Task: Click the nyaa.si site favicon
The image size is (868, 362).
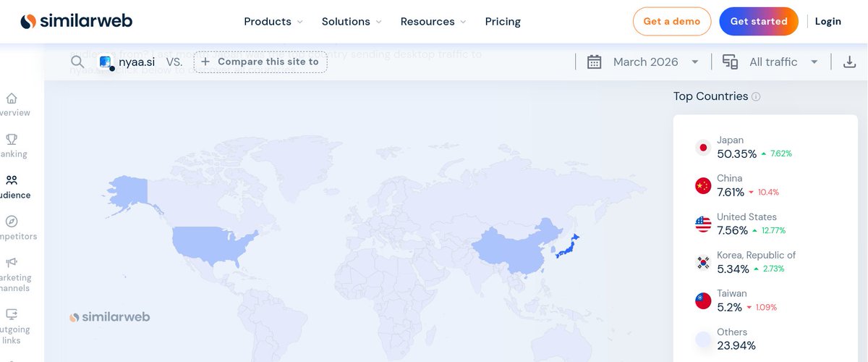Action: click(x=106, y=62)
